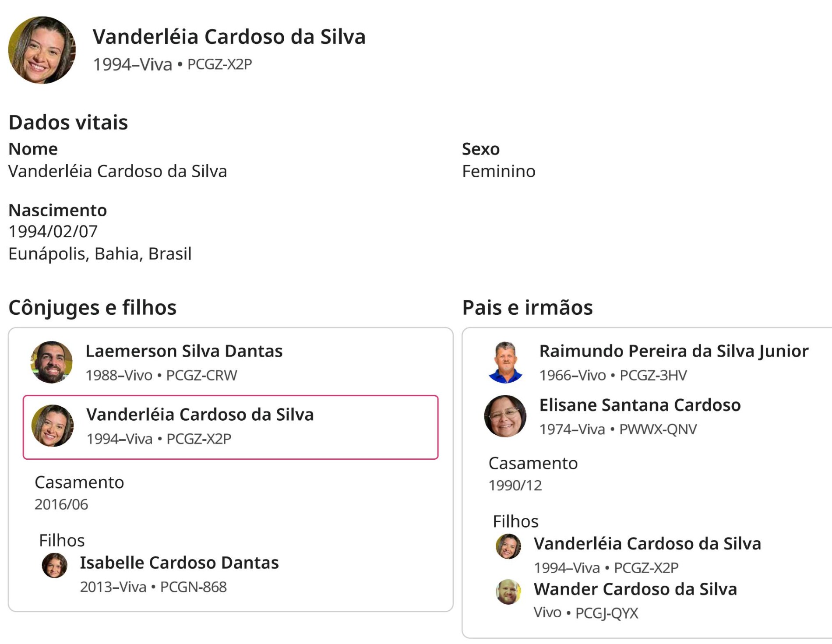This screenshot has height=644, width=832.
Task: Open Raimundo Pereira da Silva Junior's profile
Action: 673,351
